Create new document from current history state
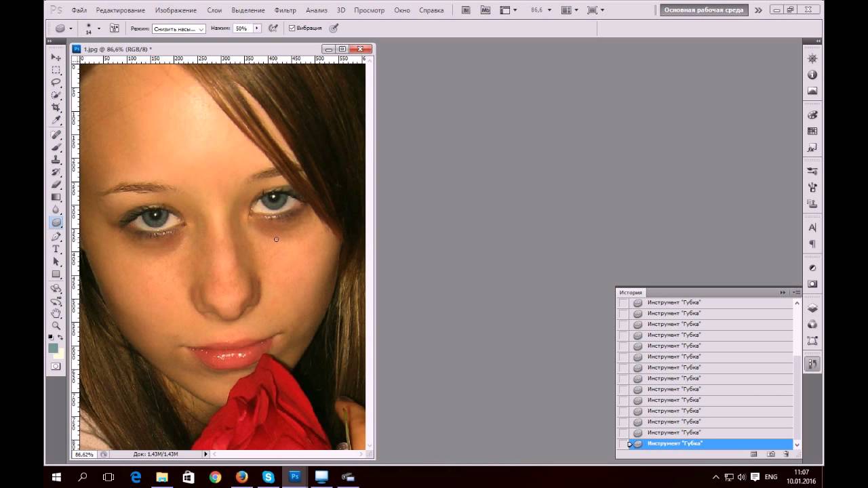The height and width of the screenshot is (488, 868). (754, 454)
